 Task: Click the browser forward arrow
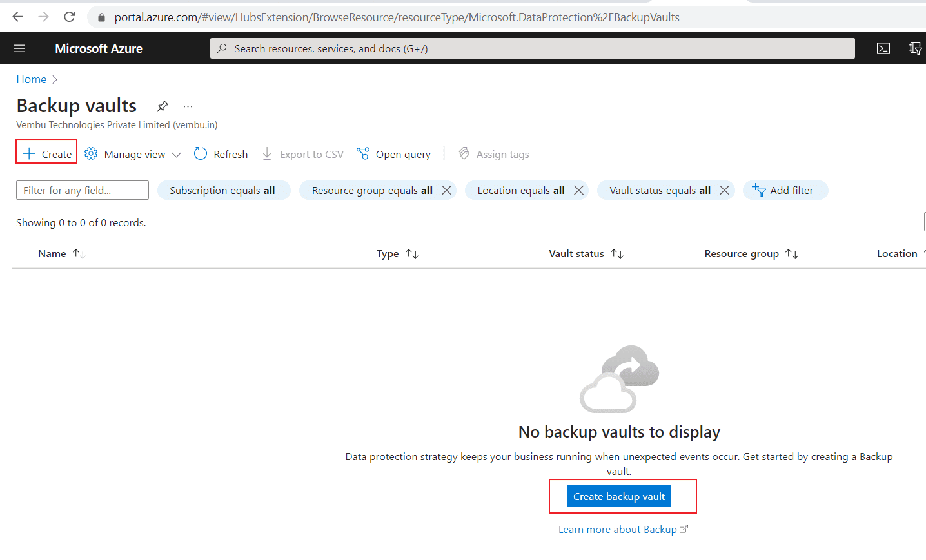(x=43, y=17)
